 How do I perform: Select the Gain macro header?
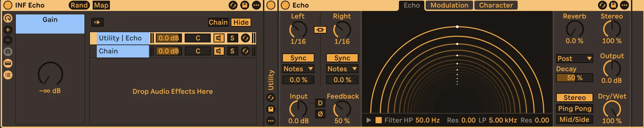[x=50, y=24]
